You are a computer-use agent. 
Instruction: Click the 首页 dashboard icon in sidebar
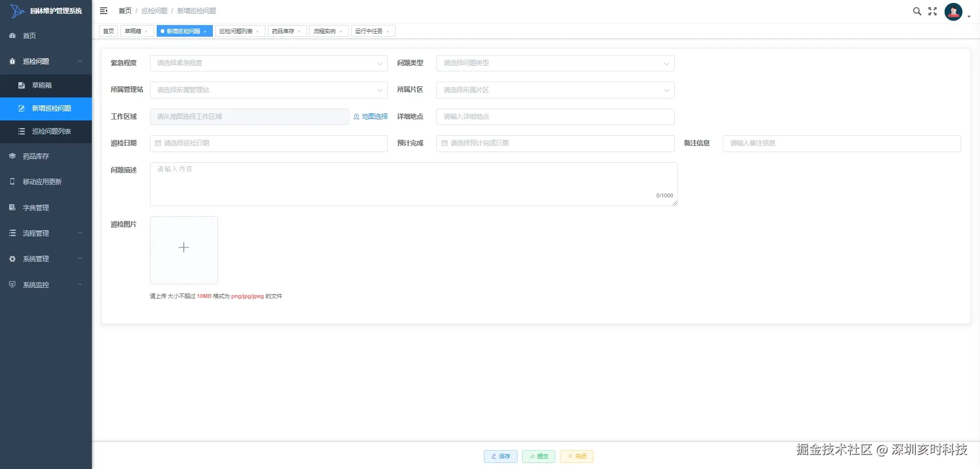coord(12,36)
